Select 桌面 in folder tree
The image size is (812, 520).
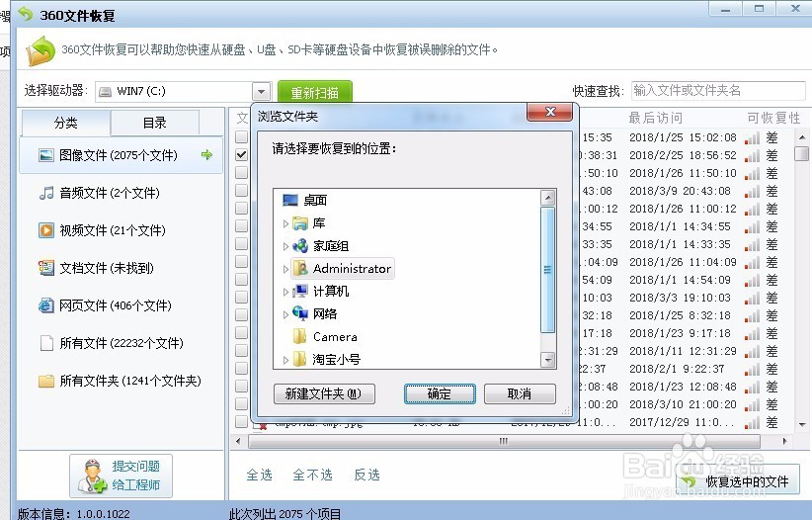coord(315,200)
